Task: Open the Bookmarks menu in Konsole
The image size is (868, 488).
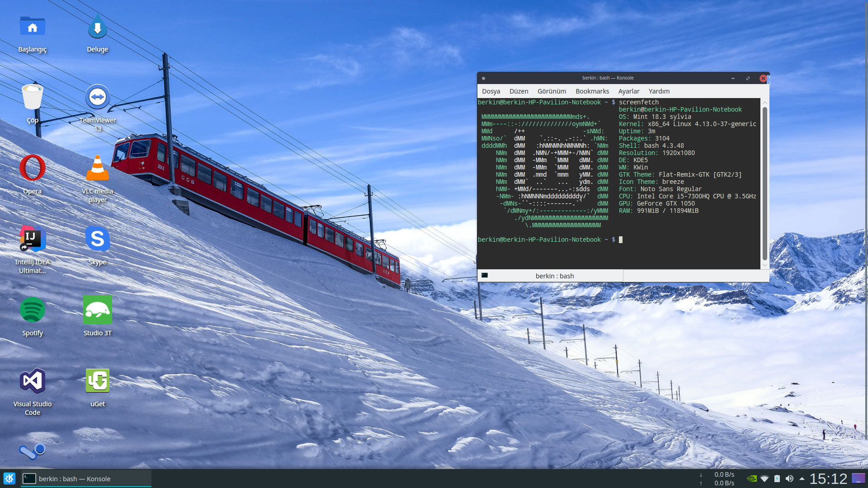Action: (592, 91)
